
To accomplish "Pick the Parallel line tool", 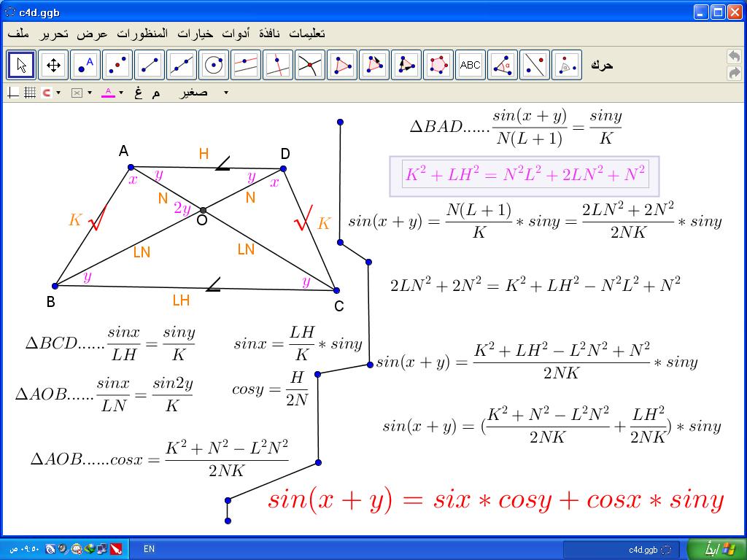I will click(246, 65).
